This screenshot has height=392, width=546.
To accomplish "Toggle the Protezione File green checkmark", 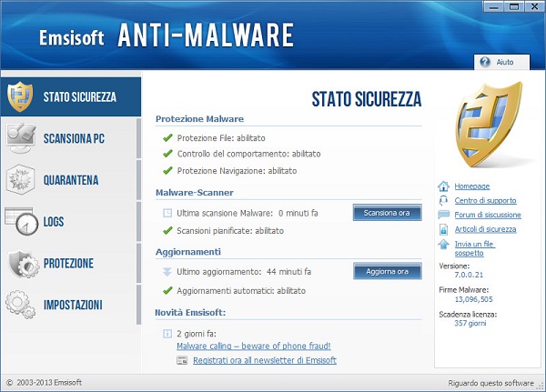I will (167, 138).
